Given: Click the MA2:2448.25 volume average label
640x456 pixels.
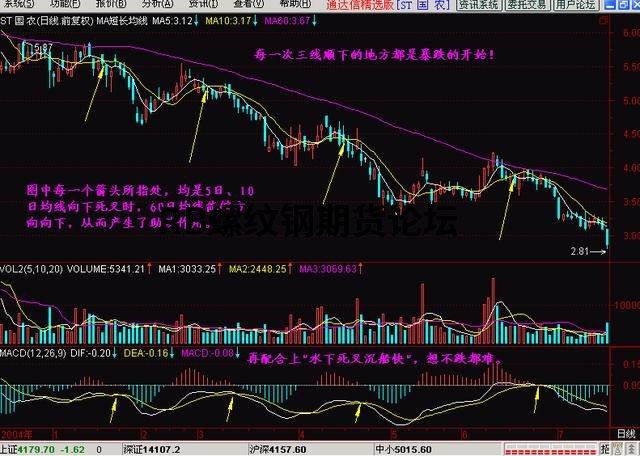Looking at the screenshot, I should 258,269.
